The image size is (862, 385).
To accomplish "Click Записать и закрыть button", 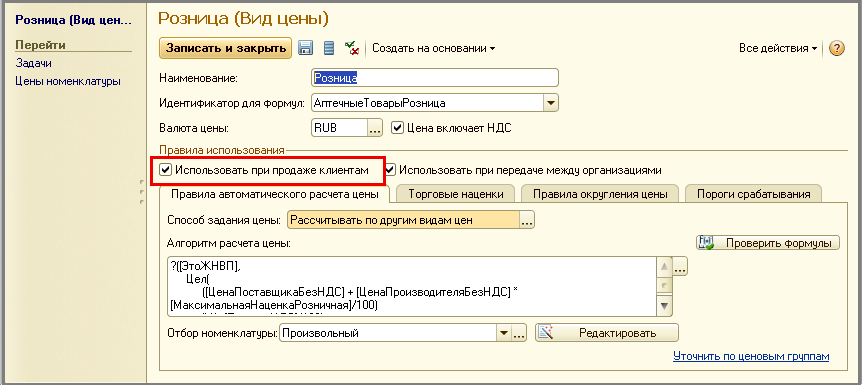I will coord(225,48).
